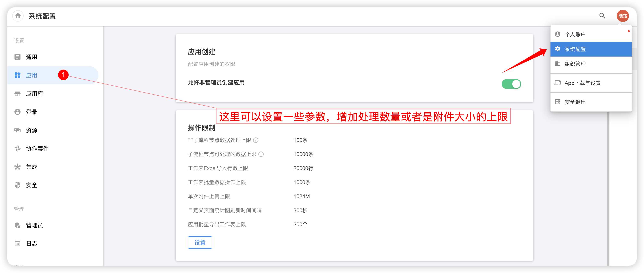Open 安全 settings in sidebar
The width and height of the screenshot is (644, 273).
[32, 185]
